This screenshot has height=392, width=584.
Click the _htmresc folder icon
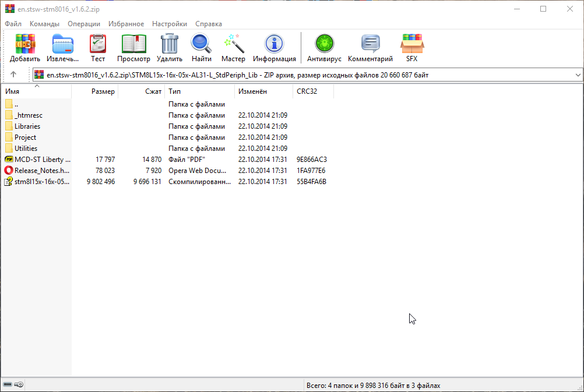click(x=9, y=115)
